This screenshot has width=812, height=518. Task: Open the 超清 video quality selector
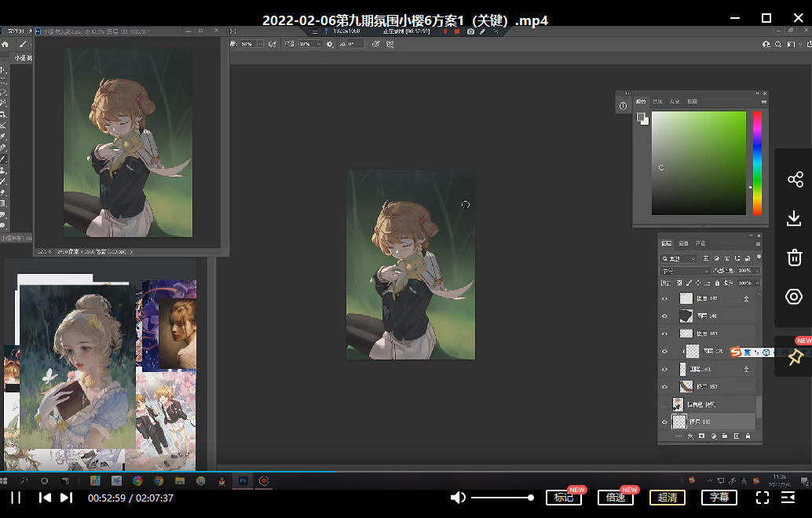tap(667, 498)
